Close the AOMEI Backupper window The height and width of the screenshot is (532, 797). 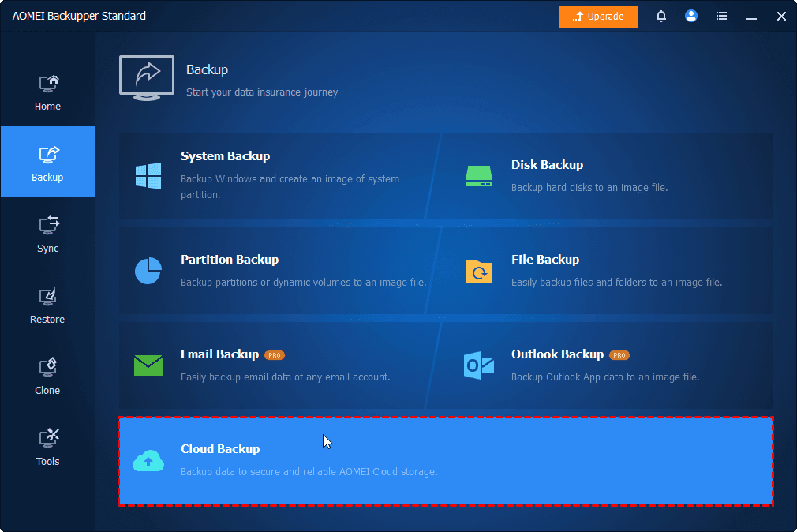tap(781, 17)
